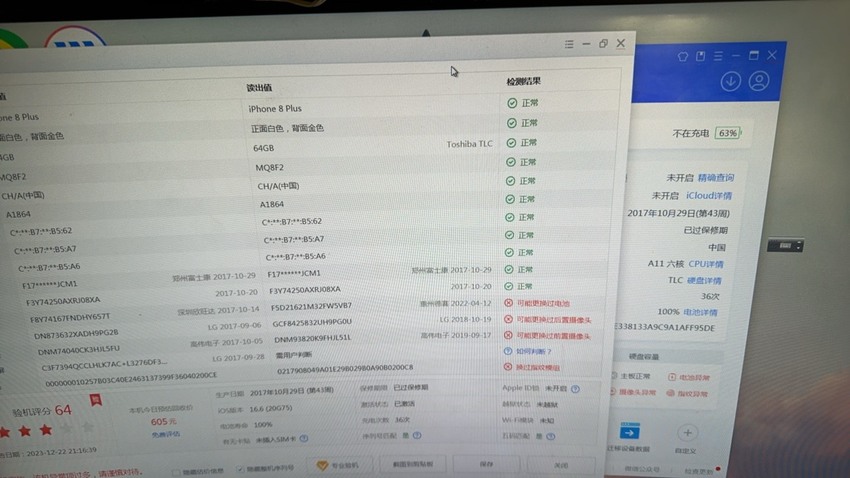Open the user account avatar icon
Image resolution: width=850 pixels, height=478 pixels.
759,81
